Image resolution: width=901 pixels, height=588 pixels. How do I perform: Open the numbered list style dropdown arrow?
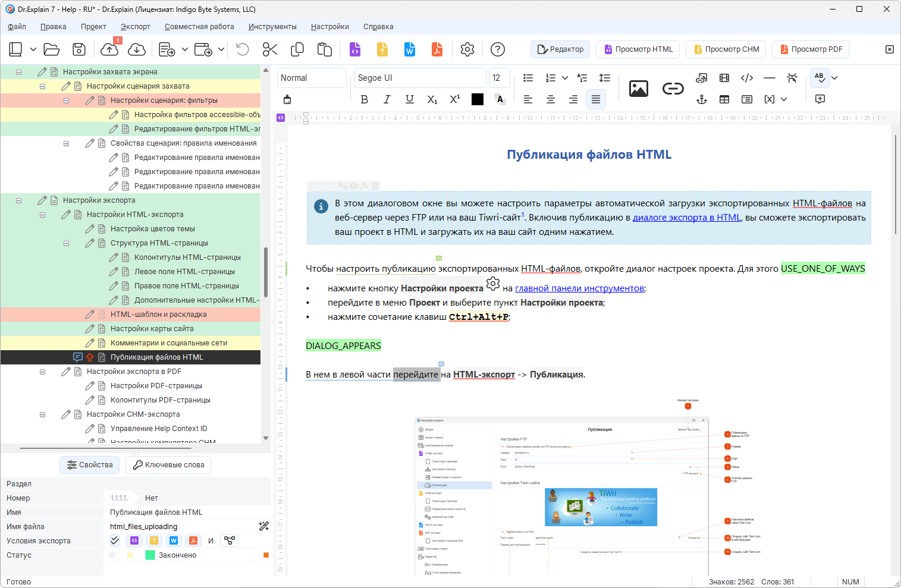pos(565,78)
